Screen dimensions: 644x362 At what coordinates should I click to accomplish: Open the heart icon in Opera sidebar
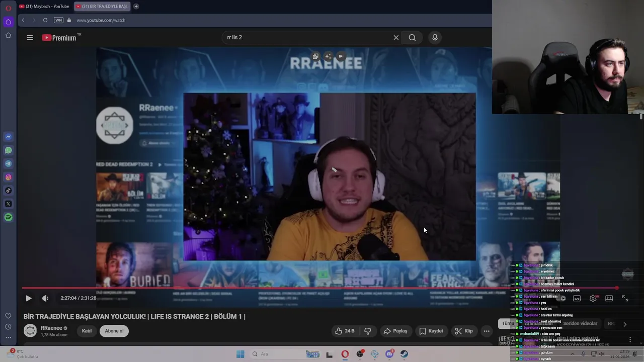click(x=8, y=316)
